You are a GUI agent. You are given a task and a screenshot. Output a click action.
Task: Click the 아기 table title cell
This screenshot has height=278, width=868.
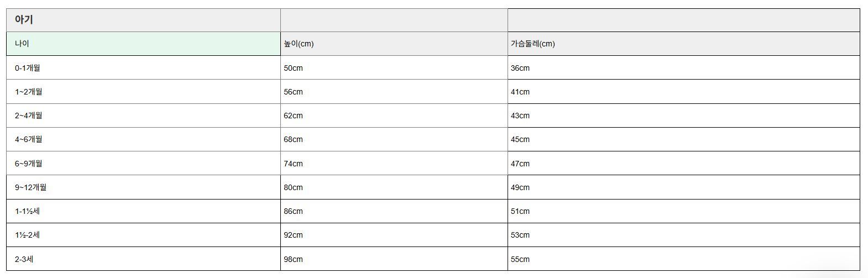(x=143, y=20)
